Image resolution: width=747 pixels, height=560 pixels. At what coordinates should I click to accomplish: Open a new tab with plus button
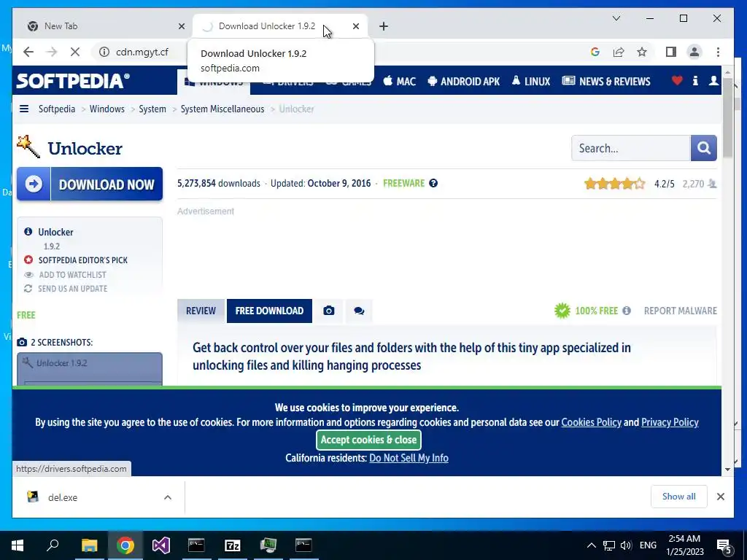point(384,26)
